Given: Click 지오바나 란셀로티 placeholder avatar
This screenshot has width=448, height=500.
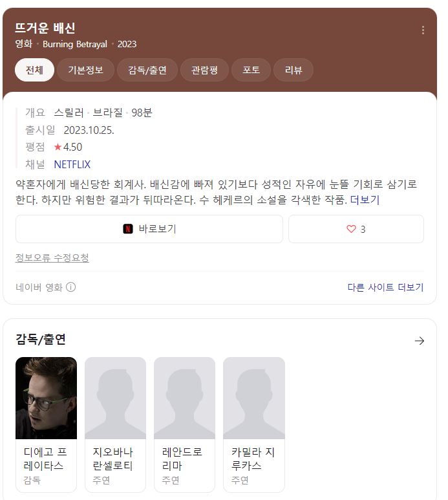Looking at the screenshot, I should click(x=115, y=398).
